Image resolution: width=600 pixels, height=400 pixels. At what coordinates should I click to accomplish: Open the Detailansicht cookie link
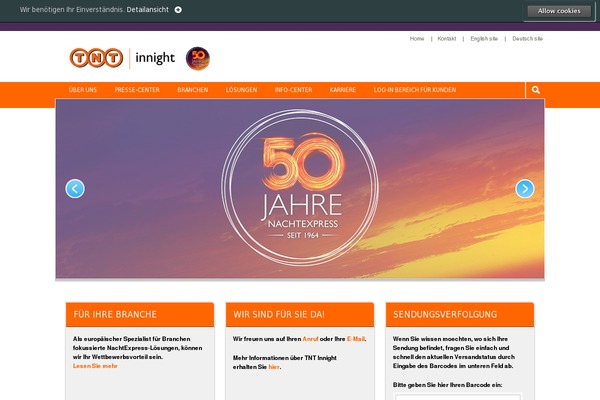click(x=148, y=10)
